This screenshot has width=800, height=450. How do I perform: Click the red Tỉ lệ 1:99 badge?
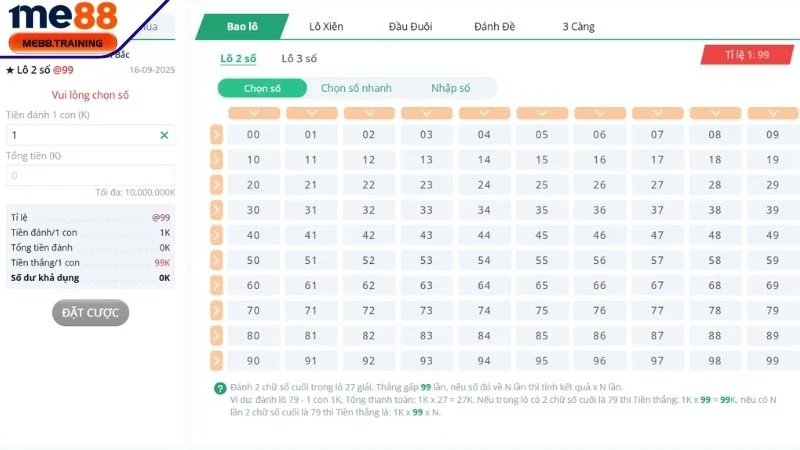[746, 56]
